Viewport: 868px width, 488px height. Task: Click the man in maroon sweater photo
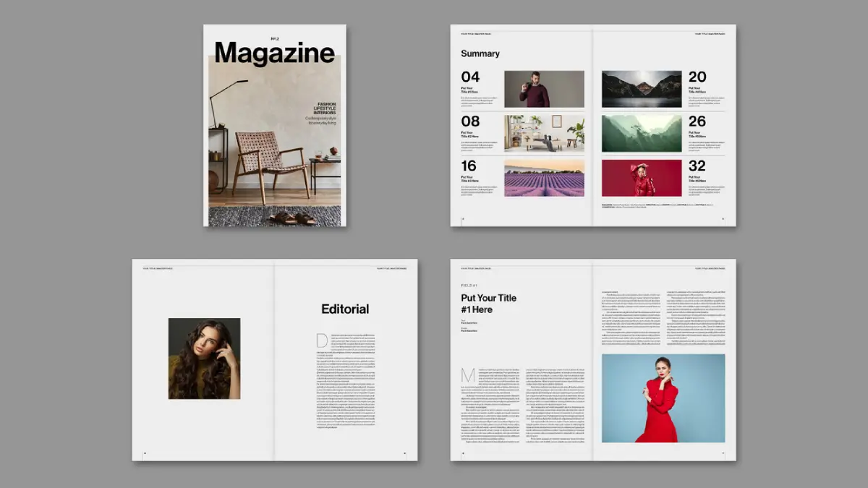click(544, 89)
